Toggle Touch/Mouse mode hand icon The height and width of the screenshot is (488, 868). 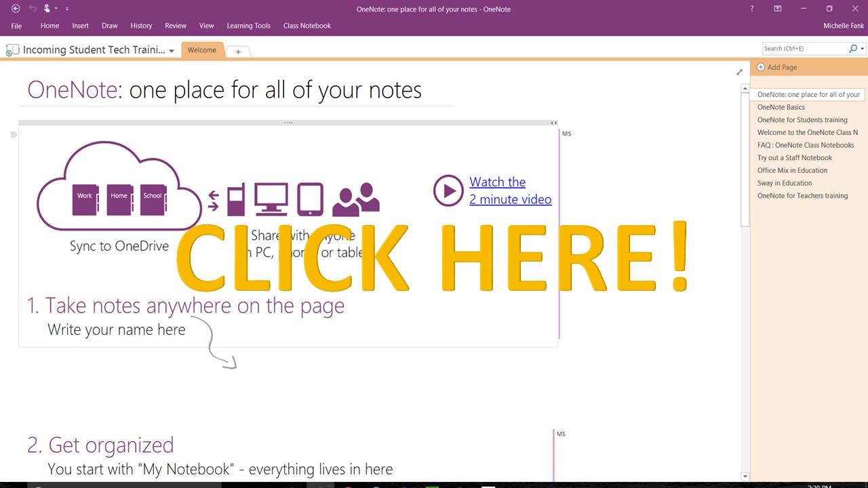click(x=47, y=9)
